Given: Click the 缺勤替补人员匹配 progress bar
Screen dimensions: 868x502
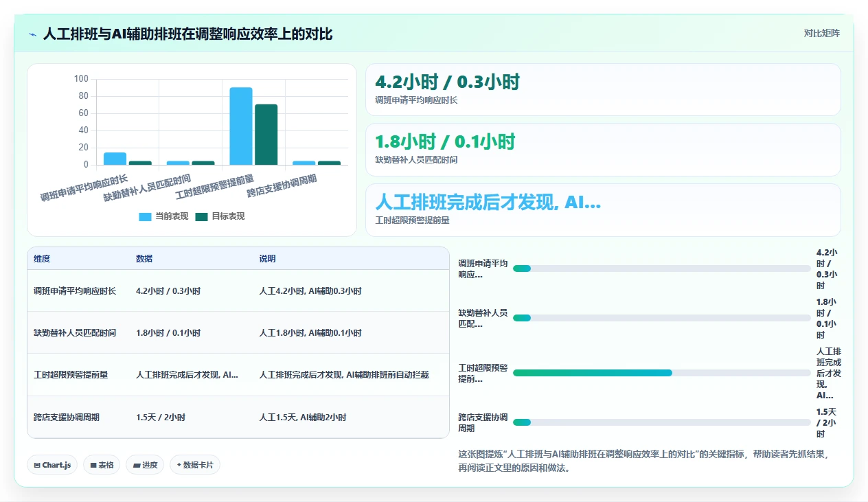Looking at the screenshot, I should coord(662,318).
